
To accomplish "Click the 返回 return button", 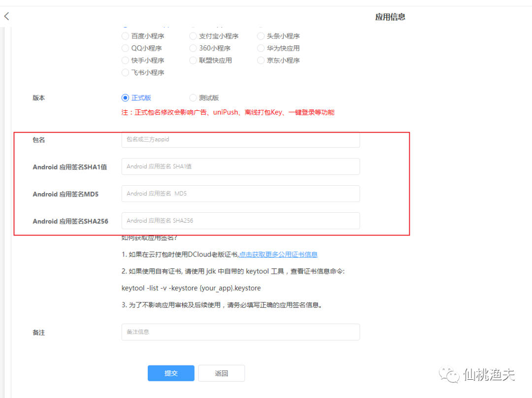I will coord(222,373).
